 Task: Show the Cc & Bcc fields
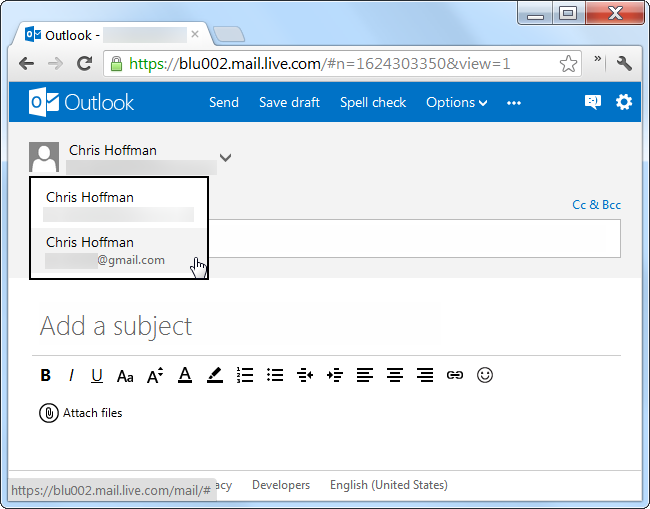(x=596, y=205)
